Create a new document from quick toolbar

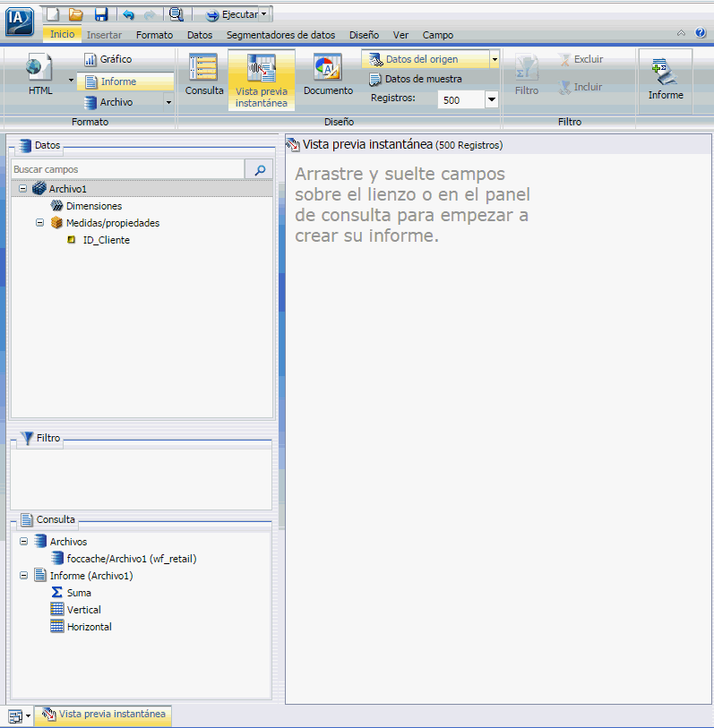pos(53,14)
